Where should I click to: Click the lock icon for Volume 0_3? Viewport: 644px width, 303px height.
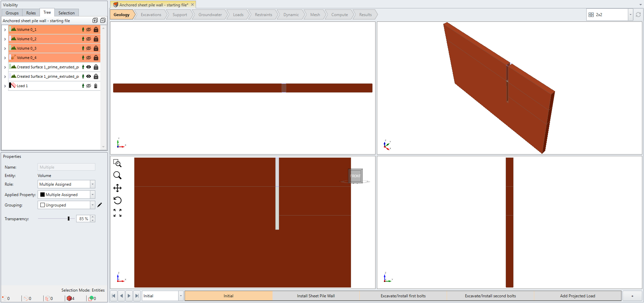tap(96, 48)
